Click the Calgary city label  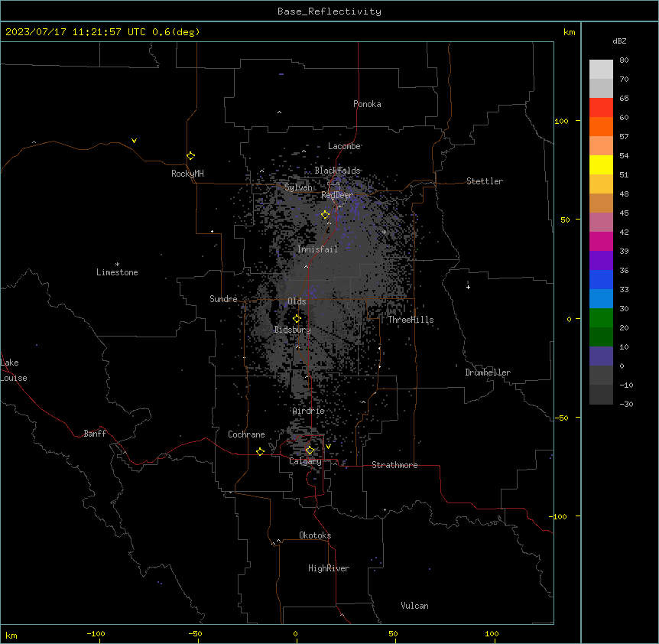[x=305, y=461]
